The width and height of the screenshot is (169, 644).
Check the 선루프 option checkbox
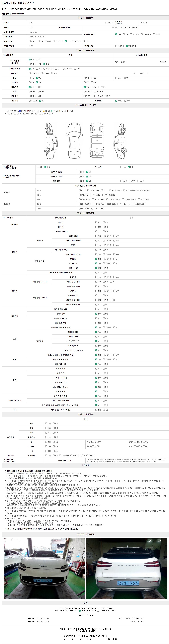point(85,96)
